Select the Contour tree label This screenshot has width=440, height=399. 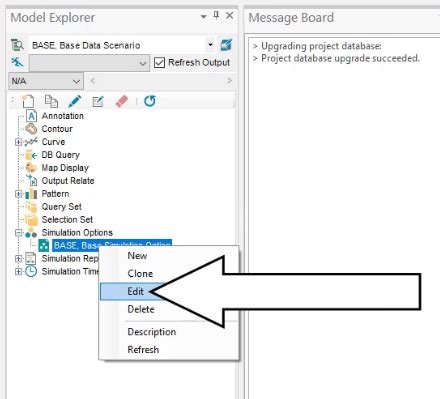[x=57, y=129]
